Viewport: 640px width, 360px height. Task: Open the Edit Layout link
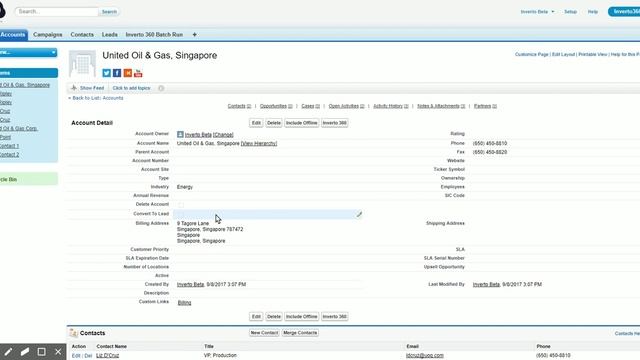coord(563,54)
